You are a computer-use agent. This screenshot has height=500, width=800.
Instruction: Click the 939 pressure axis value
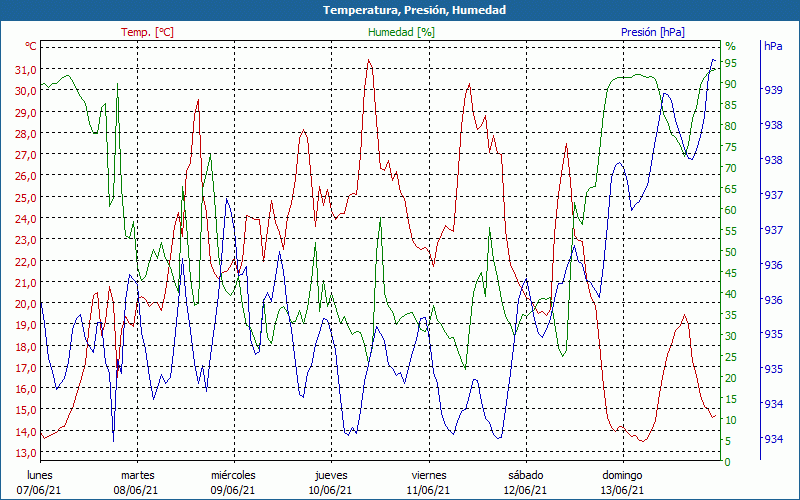click(773, 90)
